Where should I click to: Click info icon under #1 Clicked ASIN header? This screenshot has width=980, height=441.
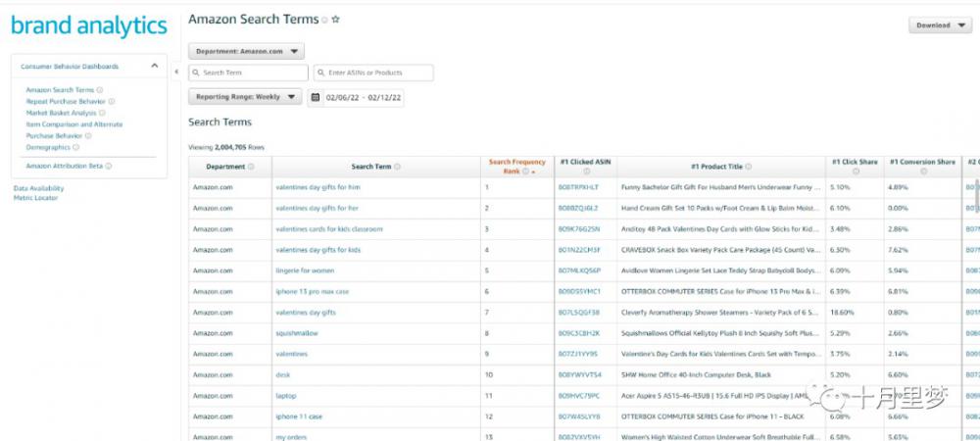(586, 171)
